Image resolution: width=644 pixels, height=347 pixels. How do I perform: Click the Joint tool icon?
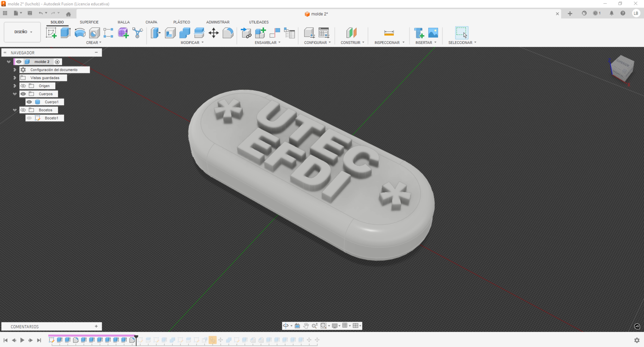tap(274, 33)
